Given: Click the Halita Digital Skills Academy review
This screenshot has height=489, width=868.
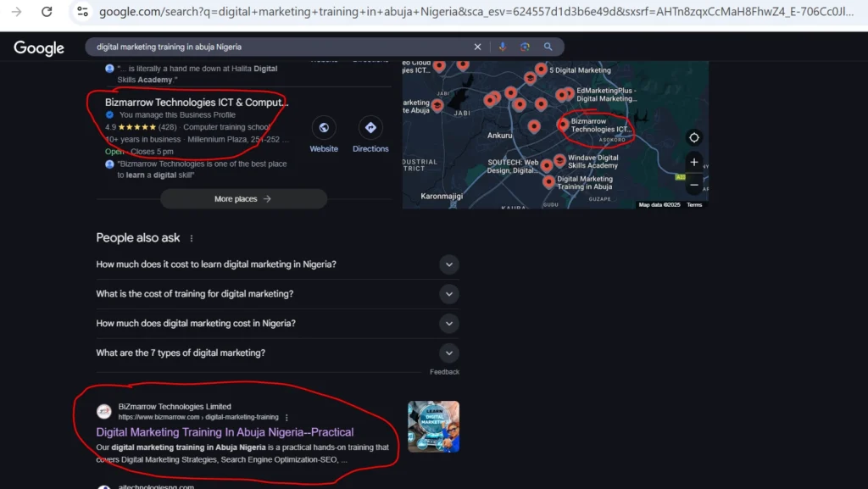Looking at the screenshot, I should point(197,74).
